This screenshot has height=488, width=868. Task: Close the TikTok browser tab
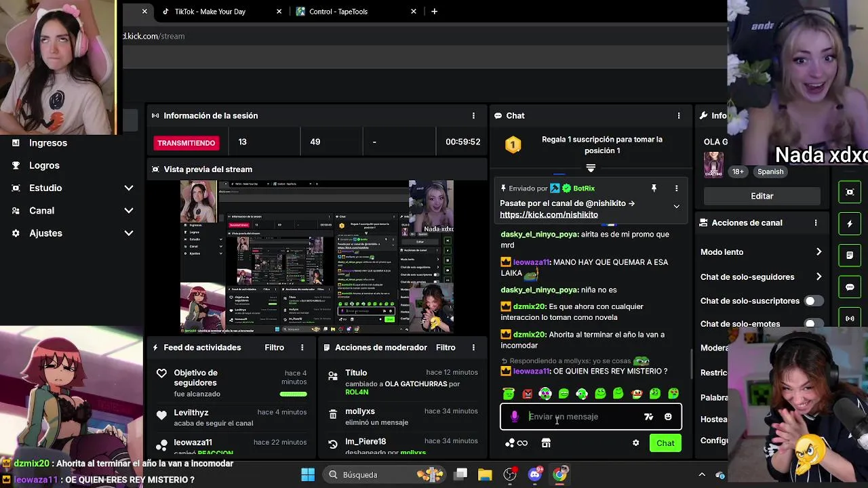[x=279, y=12]
